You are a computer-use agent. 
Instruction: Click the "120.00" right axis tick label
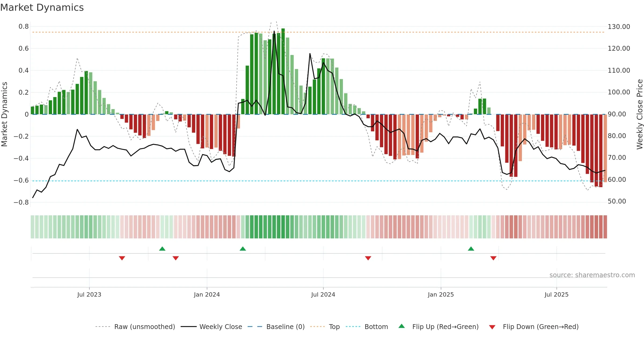pyautogui.click(x=619, y=49)
